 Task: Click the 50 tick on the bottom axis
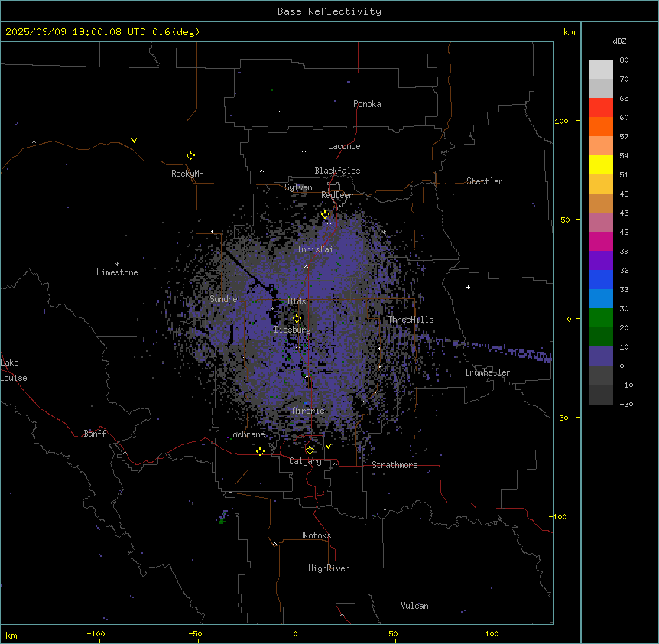coord(393,633)
